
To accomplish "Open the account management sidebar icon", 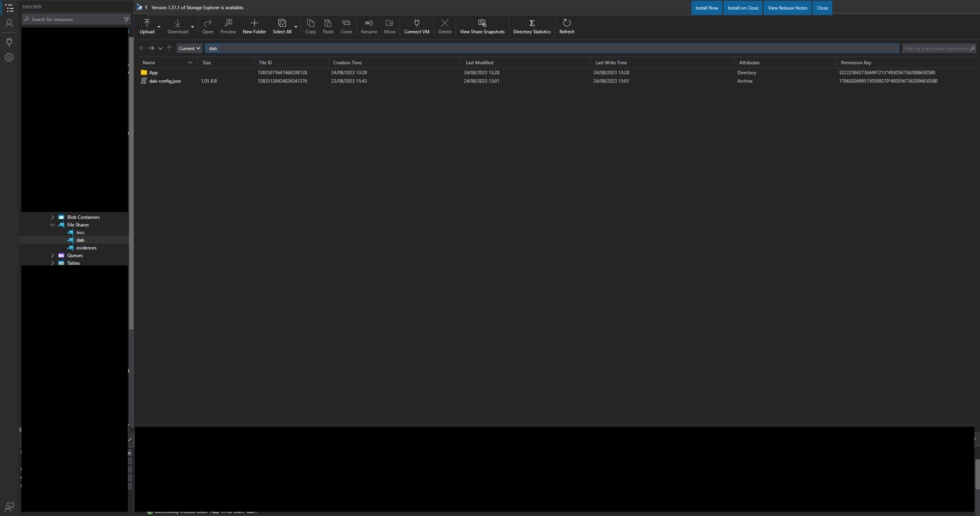I will (9, 24).
